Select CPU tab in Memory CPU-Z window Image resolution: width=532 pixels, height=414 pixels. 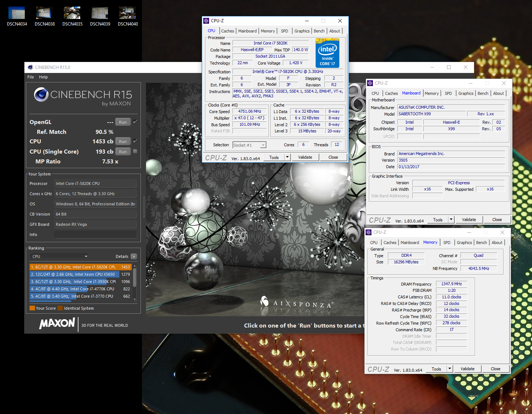coord(374,243)
